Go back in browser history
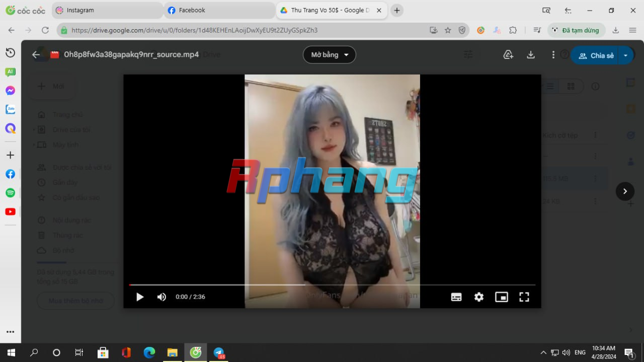 12,30
